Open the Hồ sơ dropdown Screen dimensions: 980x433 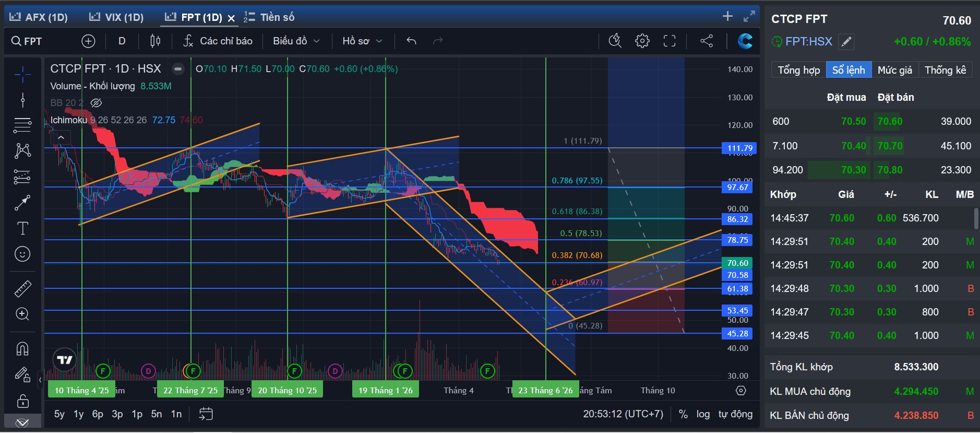point(363,41)
